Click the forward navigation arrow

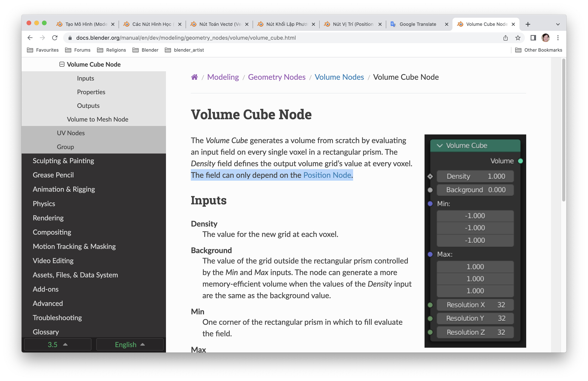[43, 38]
